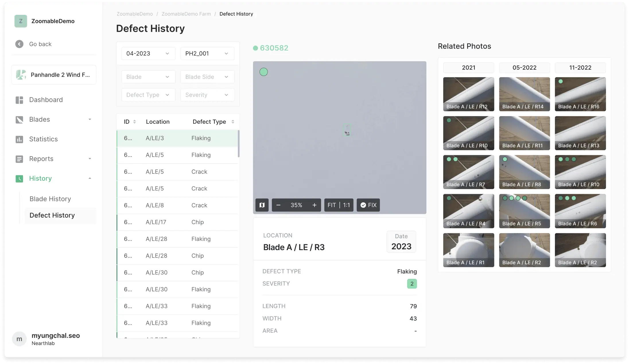629x364 pixels.
Task: Click the FIT zoom button
Action: 331,205
